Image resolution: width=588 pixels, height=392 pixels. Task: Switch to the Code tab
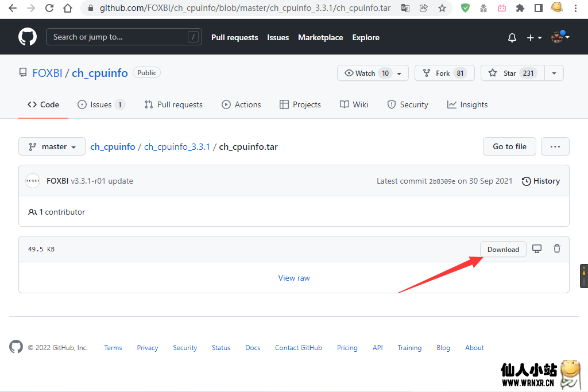point(43,104)
